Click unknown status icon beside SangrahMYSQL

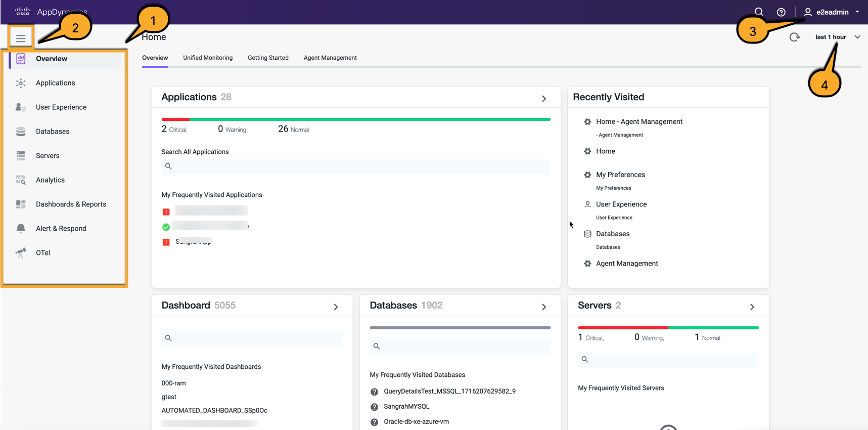[374, 407]
